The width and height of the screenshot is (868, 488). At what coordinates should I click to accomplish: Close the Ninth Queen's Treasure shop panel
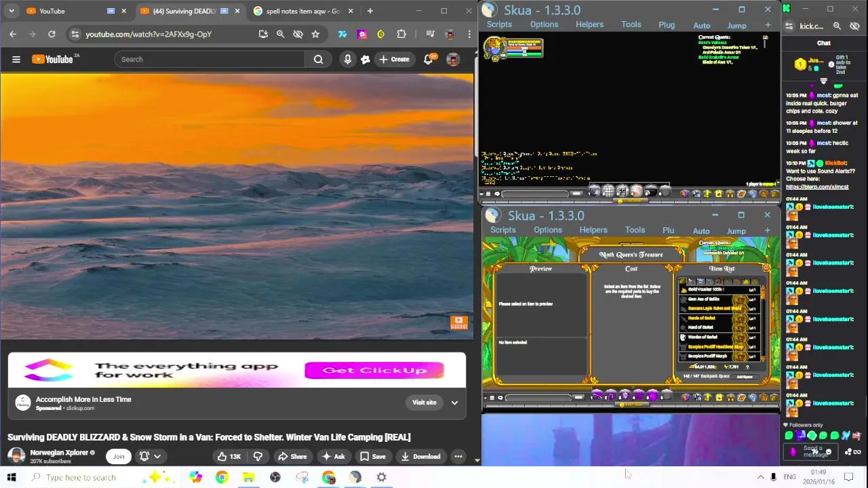click(766, 268)
